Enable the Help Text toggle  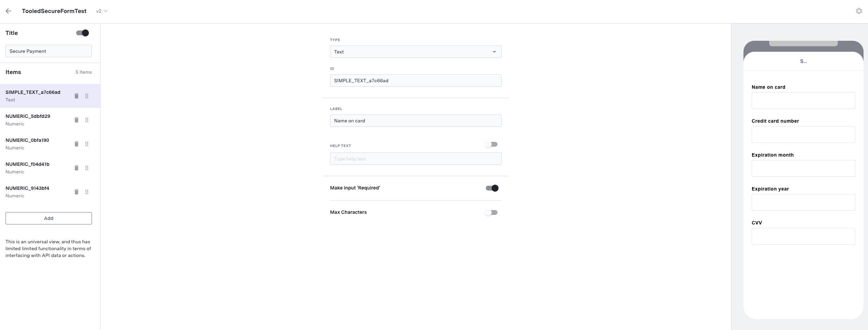pos(491,144)
